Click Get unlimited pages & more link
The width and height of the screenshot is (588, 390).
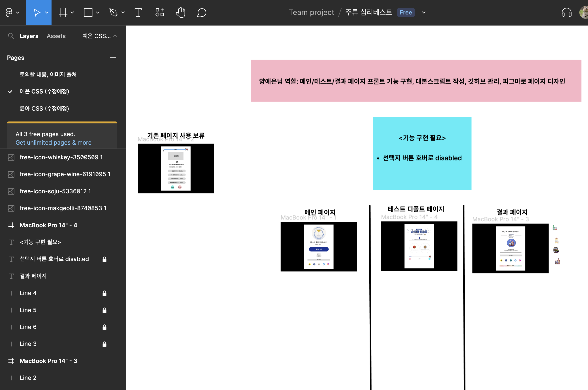[x=53, y=142]
